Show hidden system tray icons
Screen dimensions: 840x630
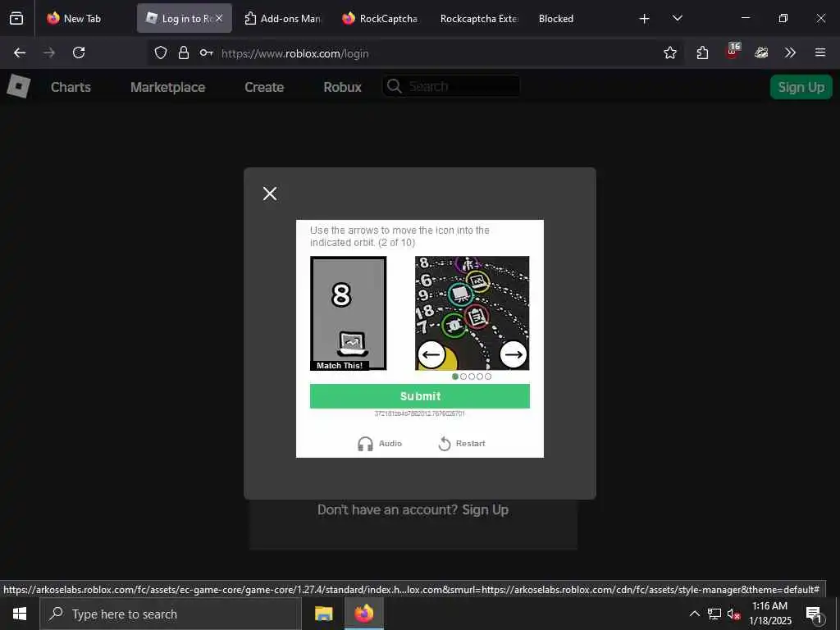694,614
